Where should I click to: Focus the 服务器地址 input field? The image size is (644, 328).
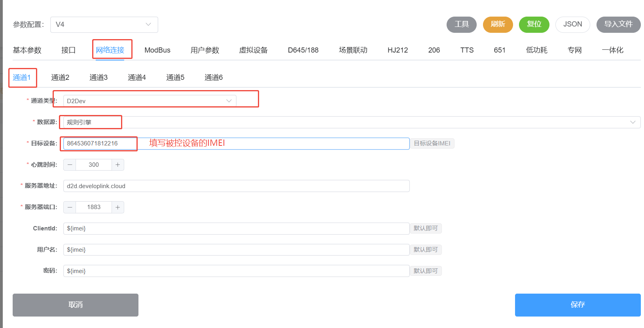pos(236,186)
